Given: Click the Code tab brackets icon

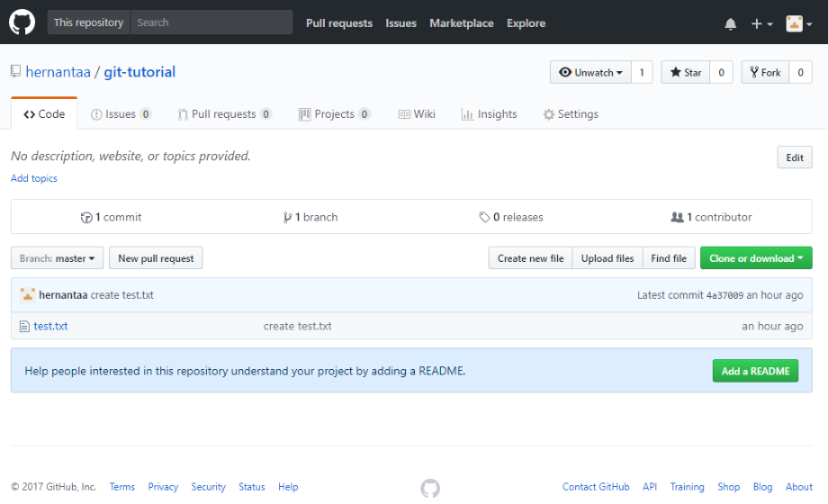Looking at the screenshot, I should click(x=30, y=114).
